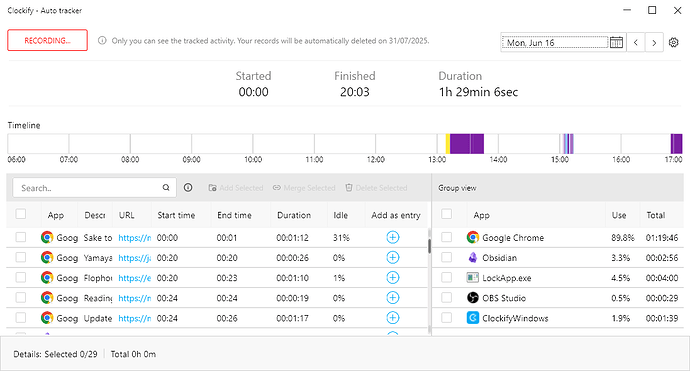Add Sake entry with plus icon

point(393,237)
